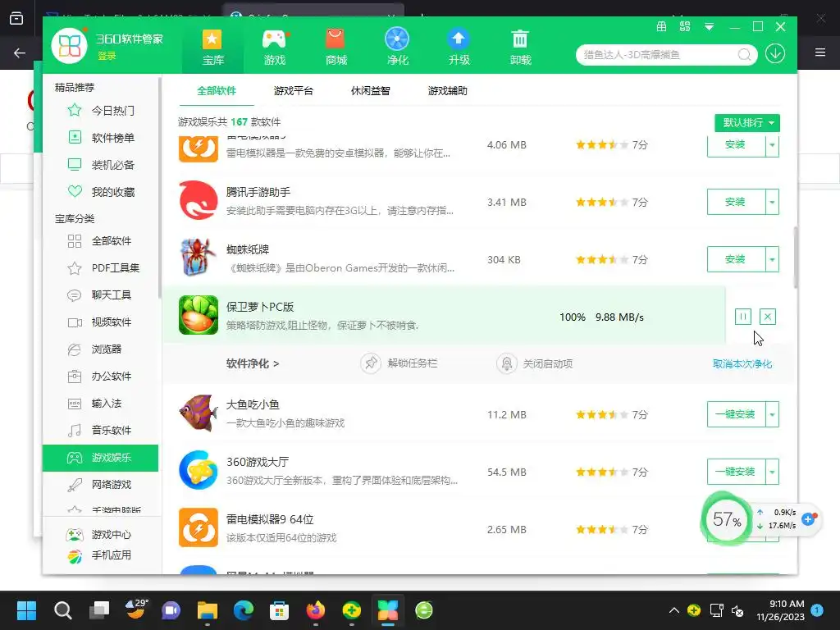
Task: Install 蜘蛛纸牌
Action: click(736, 259)
